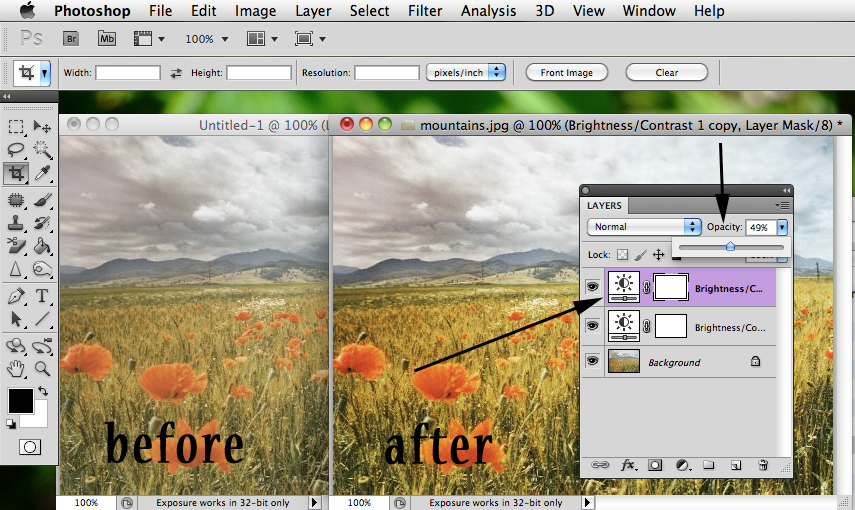This screenshot has height=510, width=855.
Task: Create a new layer
Action: 736,465
